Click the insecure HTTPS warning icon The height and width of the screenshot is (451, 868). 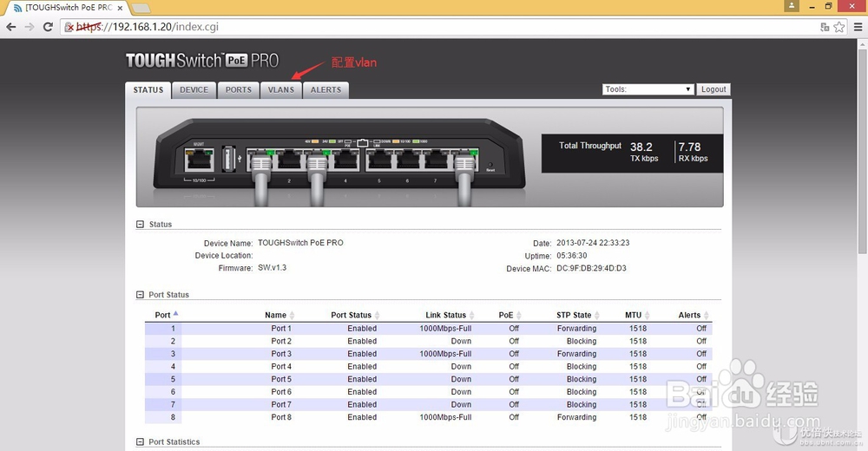tap(69, 27)
